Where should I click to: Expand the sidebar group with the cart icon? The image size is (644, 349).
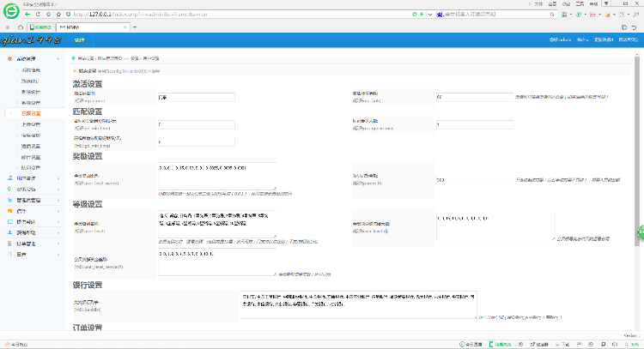(58, 200)
